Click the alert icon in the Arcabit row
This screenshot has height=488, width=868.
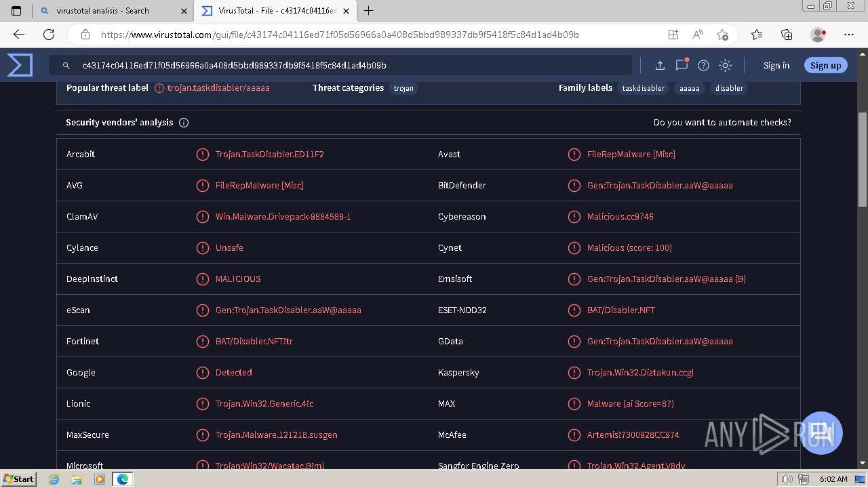(x=202, y=155)
